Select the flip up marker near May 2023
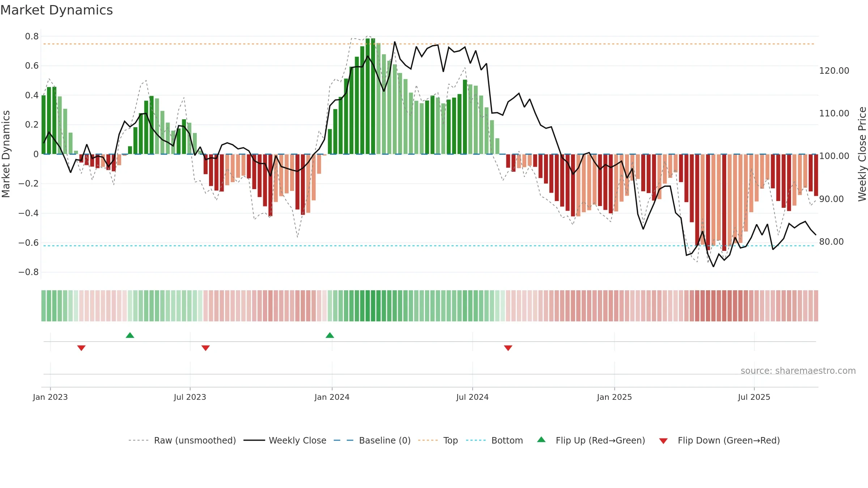The width and height of the screenshot is (868, 488). 130,335
